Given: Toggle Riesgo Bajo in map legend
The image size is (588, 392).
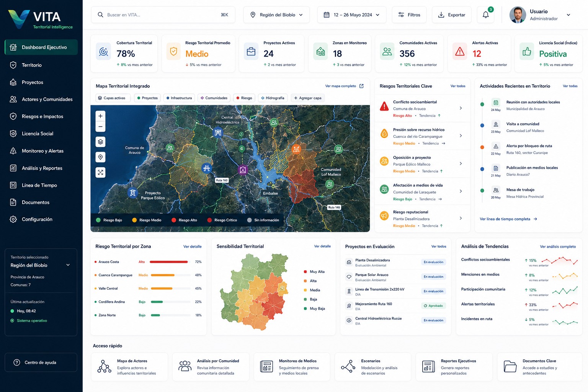Looking at the screenshot, I should [x=109, y=220].
